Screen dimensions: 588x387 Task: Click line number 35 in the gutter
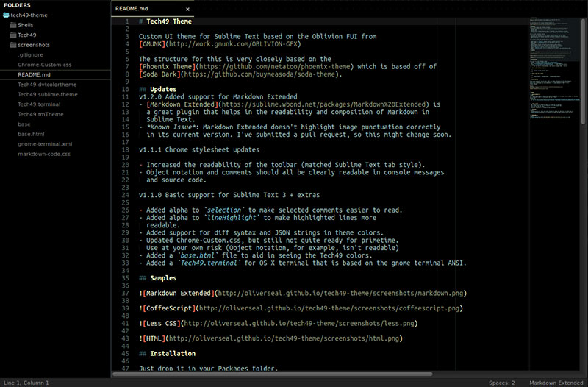[x=125, y=278]
